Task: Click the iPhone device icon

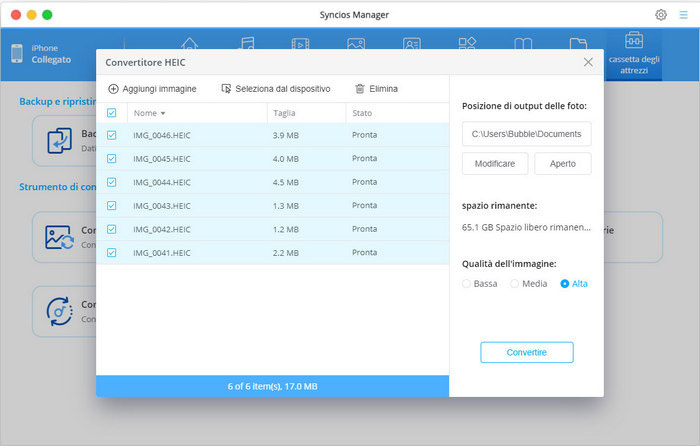Action: 17,54
